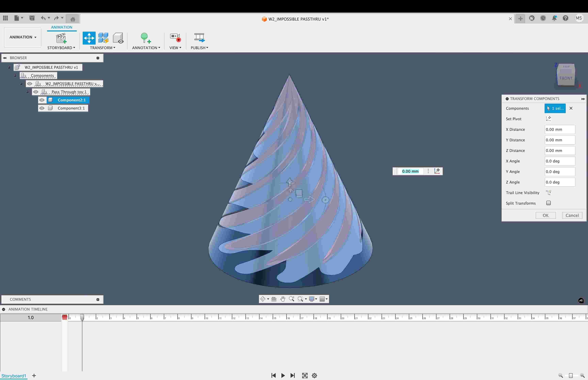
Task: Click the timeline zoom slider handle
Action: [570, 376]
